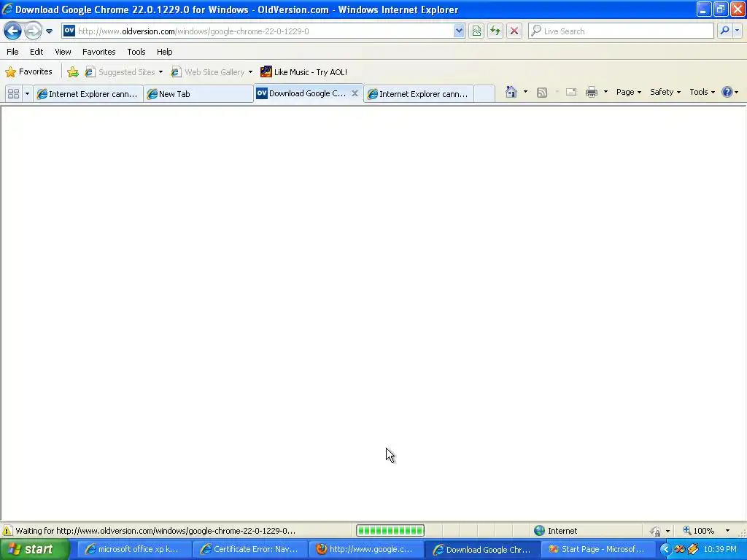This screenshot has height=560, width=747.
Task: Switch to the Firefox google taskbar window
Action: point(367,549)
